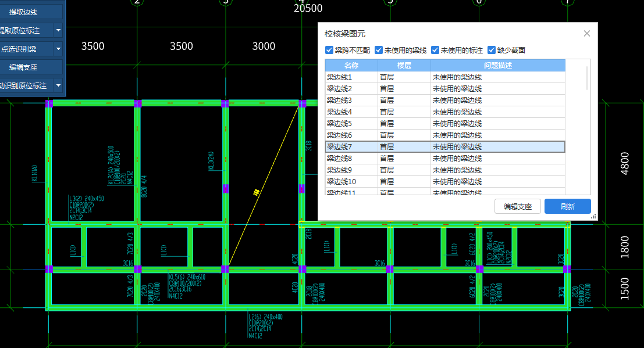Select the 梁边线5 row
Image resolution: width=644 pixels, height=348 pixels.
coord(445,124)
